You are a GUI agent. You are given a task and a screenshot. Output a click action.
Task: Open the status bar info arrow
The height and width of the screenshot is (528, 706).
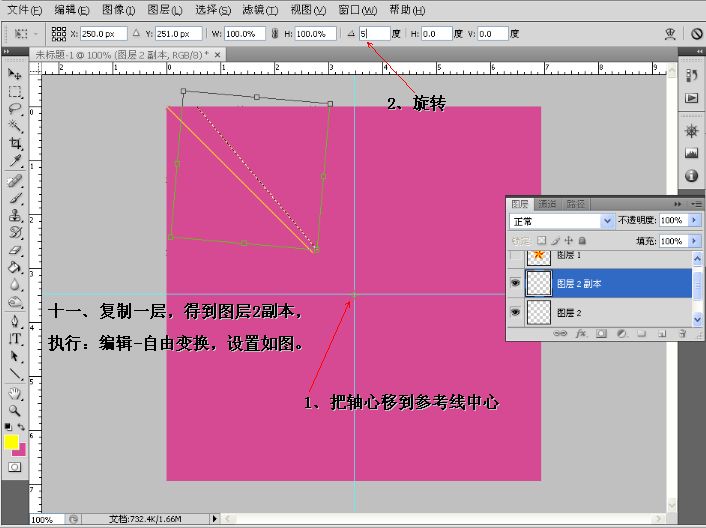(x=215, y=519)
